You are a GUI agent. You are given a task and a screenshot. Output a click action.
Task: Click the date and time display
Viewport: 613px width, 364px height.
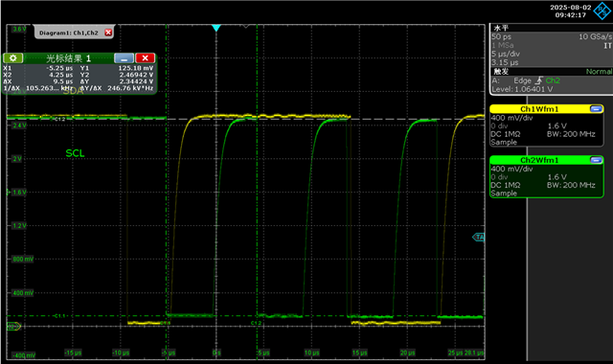571,11
